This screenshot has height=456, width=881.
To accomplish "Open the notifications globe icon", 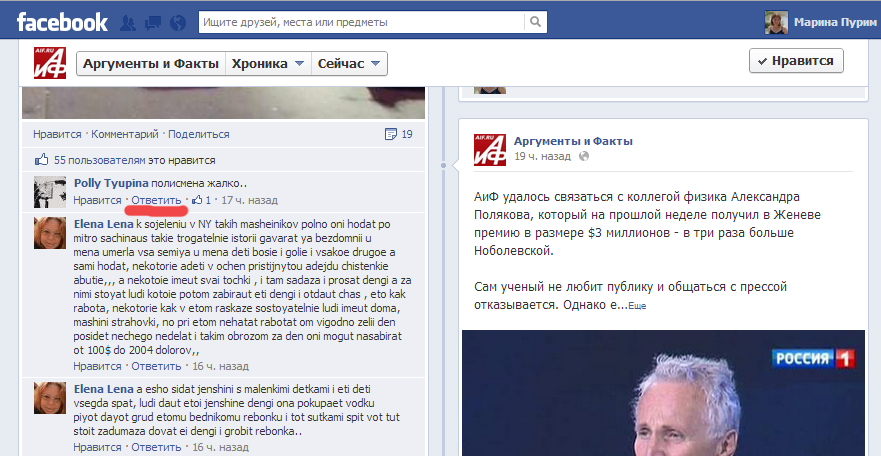I will tap(177, 22).
